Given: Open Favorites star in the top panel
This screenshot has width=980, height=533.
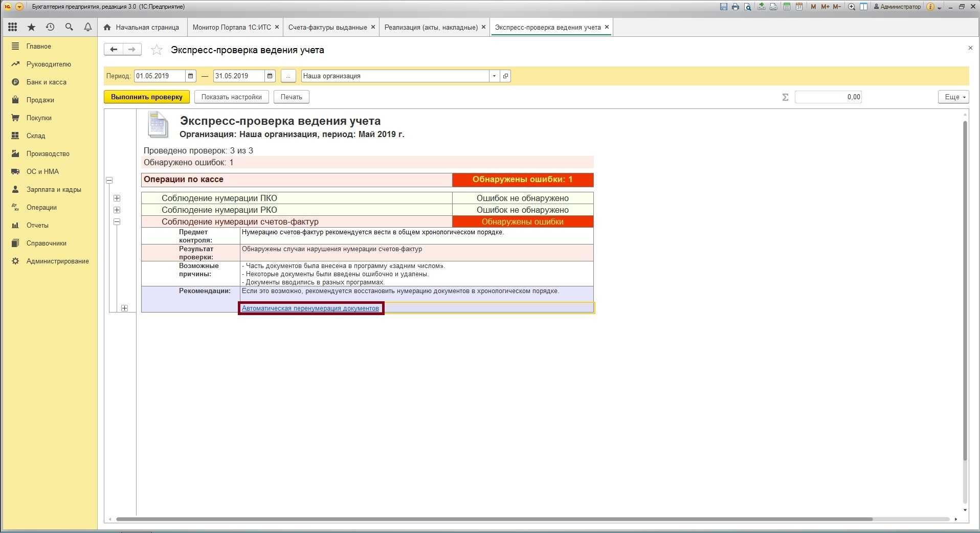Looking at the screenshot, I should [x=31, y=27].
